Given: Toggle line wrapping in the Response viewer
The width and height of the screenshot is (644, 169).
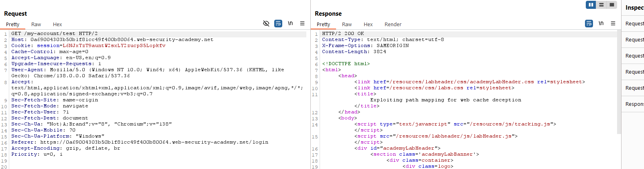Looking at the screenshot, I should tap(589, 23).
